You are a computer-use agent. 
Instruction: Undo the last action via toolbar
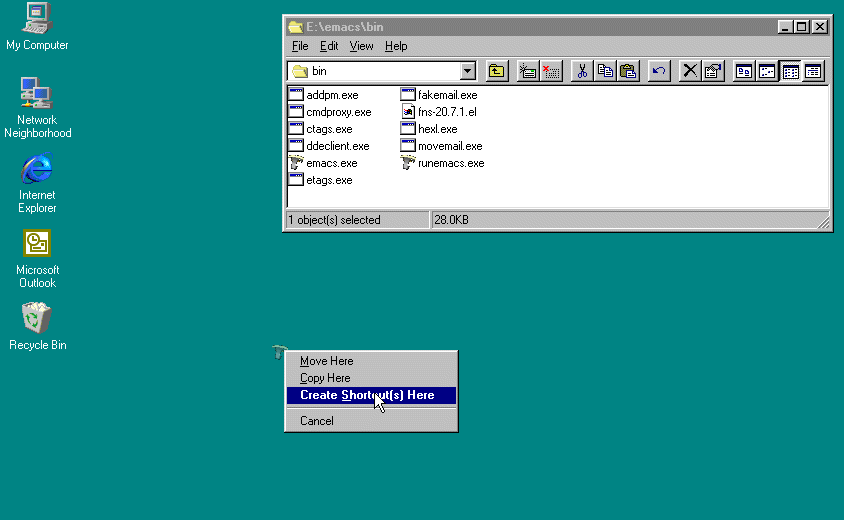pos(658,71)
